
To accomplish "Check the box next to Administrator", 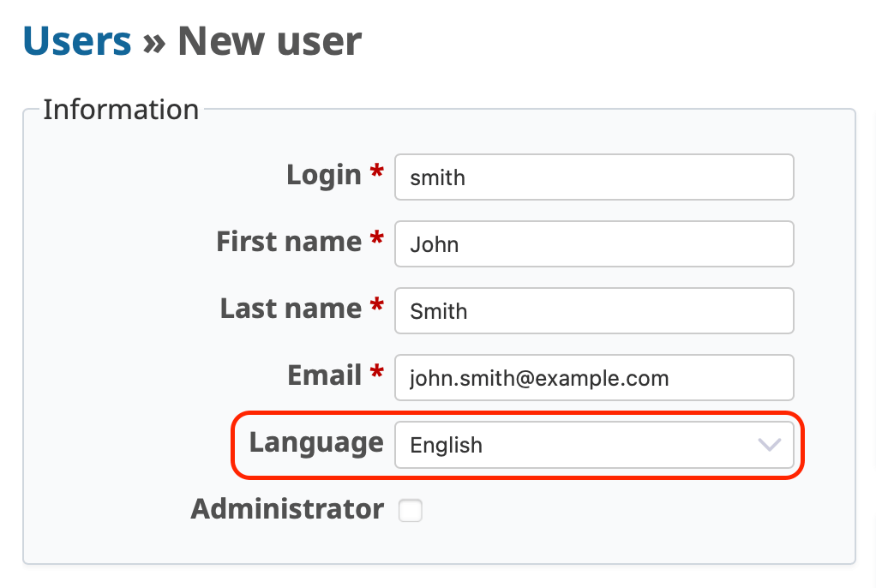I will [x=411, y=510].
